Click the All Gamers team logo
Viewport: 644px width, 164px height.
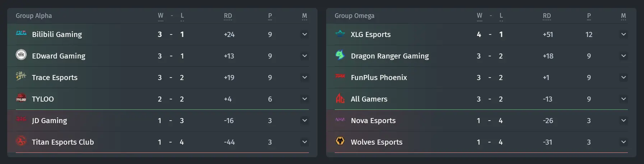point(340,98)
